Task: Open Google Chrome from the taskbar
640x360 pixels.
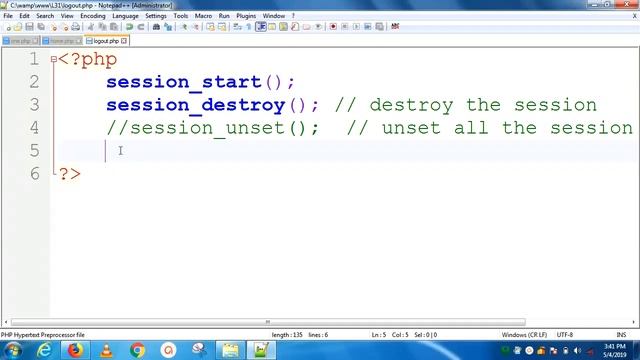Action: pos(138,350)
